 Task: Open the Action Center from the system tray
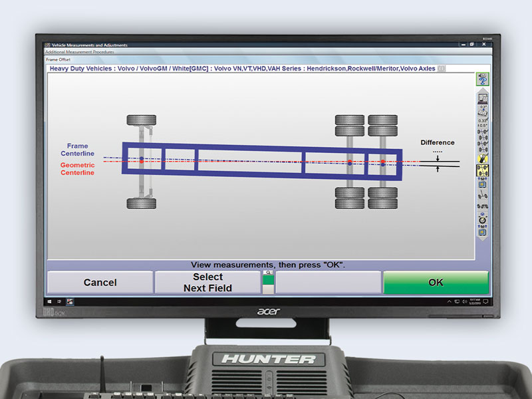click(x=485, y=301)
